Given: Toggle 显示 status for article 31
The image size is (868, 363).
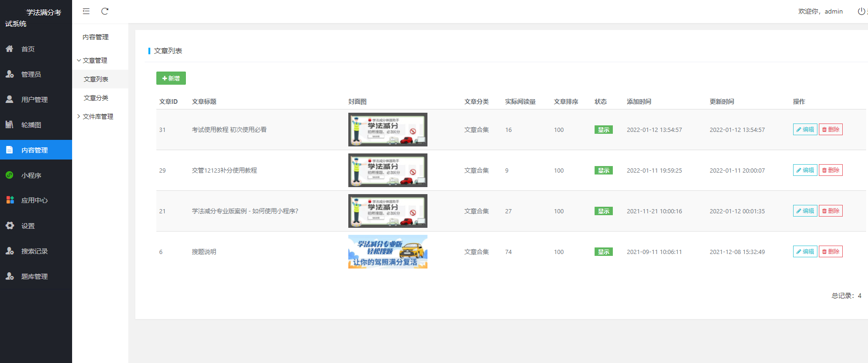Looking at the screenshot, I should click(603, 130).
